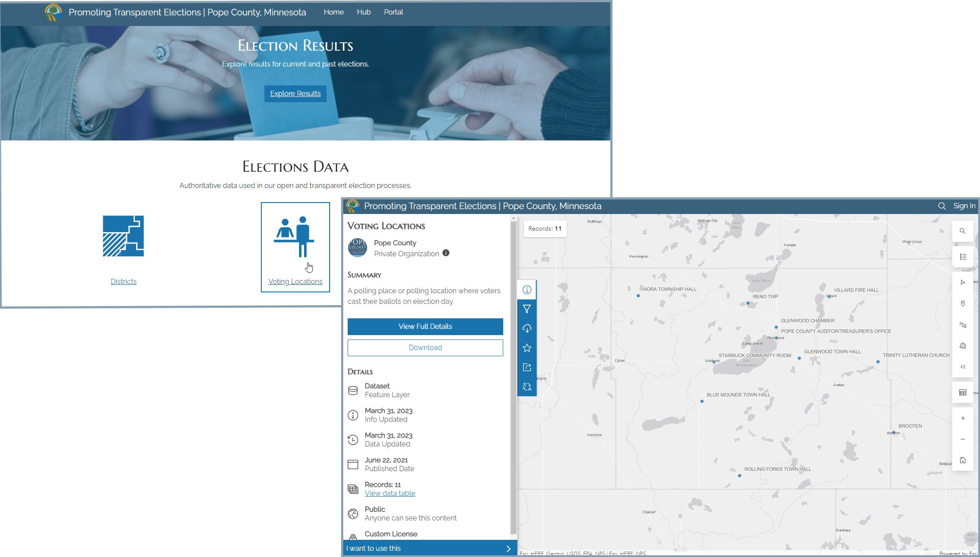Select the lasso draw tool on the map
The height and width of the screenshot is (557, 980).
click(963, 325)
